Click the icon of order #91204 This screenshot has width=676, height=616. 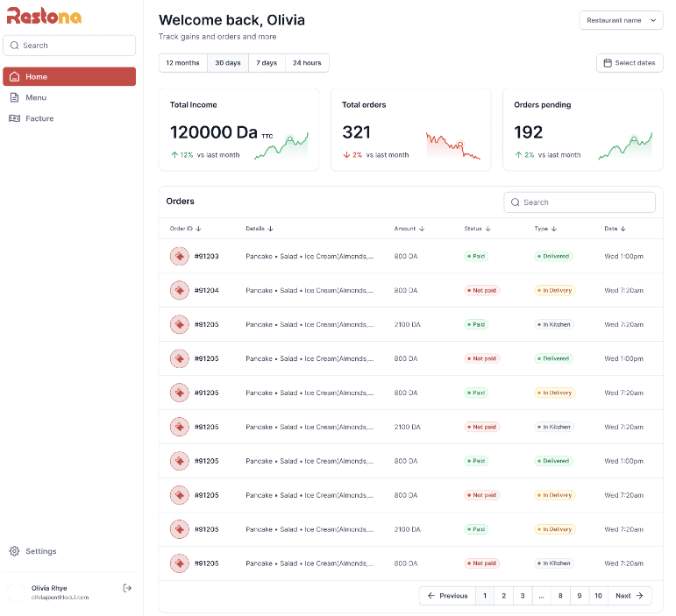point(180,290)
